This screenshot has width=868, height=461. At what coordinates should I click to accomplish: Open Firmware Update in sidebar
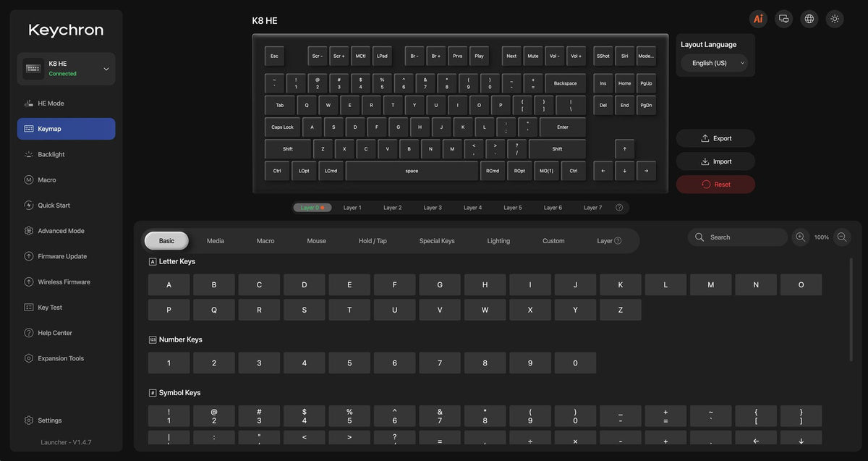coord(66,256)
